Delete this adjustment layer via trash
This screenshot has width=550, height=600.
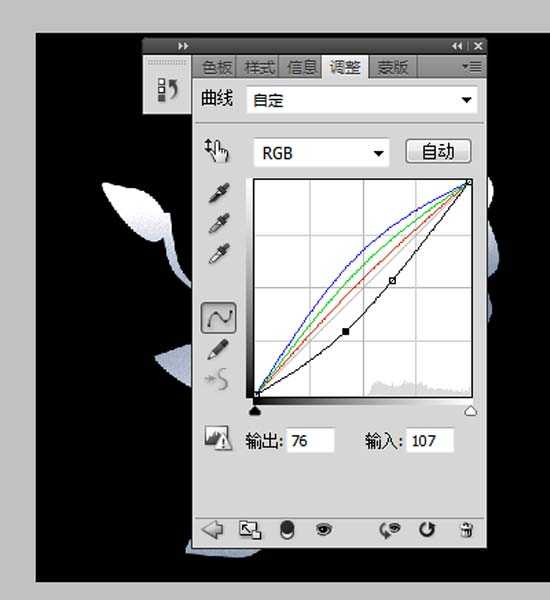(x=466, y=530)
